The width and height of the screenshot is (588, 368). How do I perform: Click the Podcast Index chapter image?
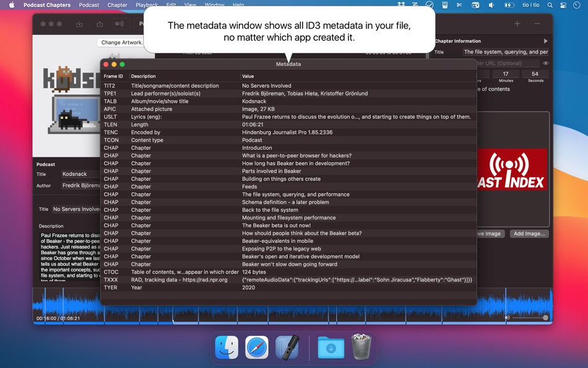(512, 169)
